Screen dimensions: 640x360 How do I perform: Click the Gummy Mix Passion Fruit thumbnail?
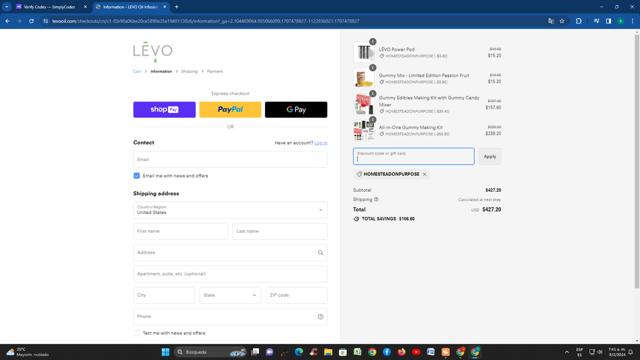364,78
